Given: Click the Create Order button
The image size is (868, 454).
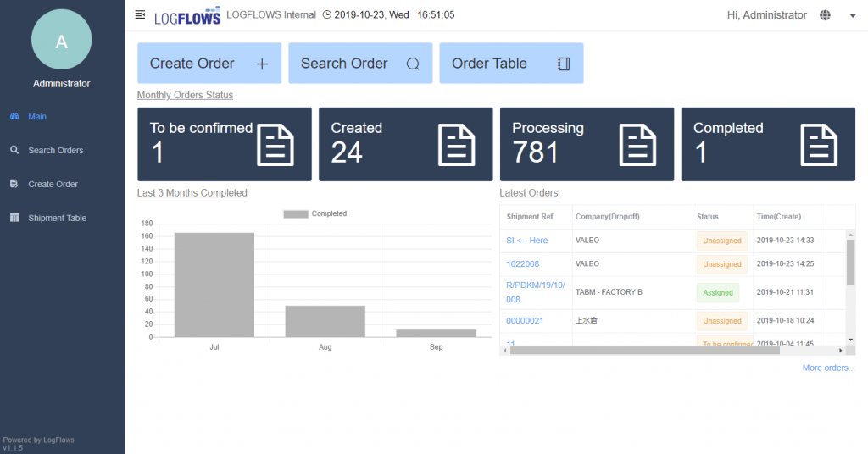Looking at the screenshot, I should tap(209, 63).
